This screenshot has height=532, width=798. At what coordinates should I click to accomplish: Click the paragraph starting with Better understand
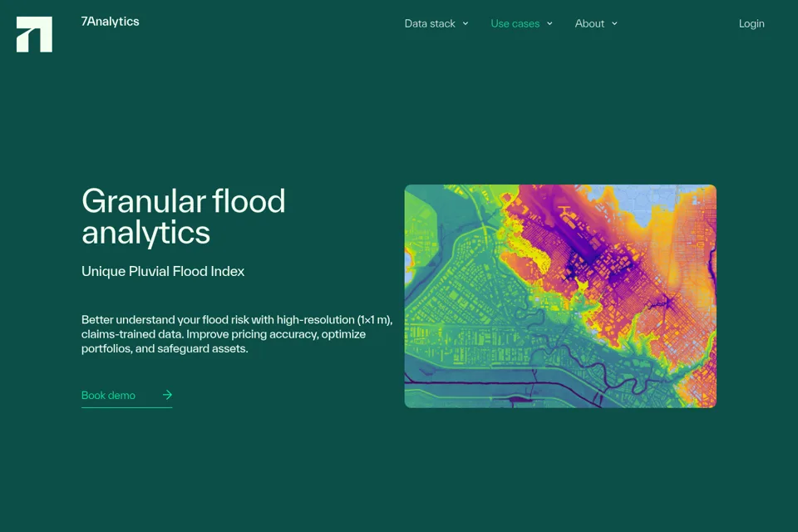(237, 334)
